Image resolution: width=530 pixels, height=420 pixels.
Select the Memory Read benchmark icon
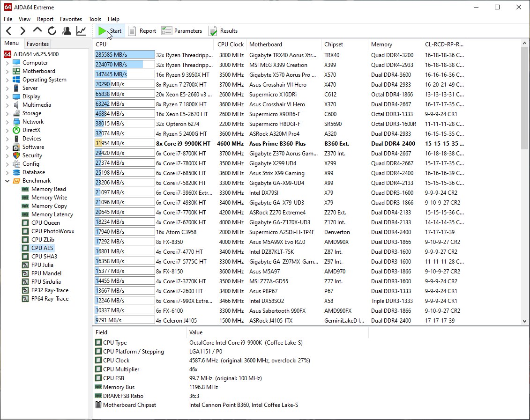click(25, 189)
